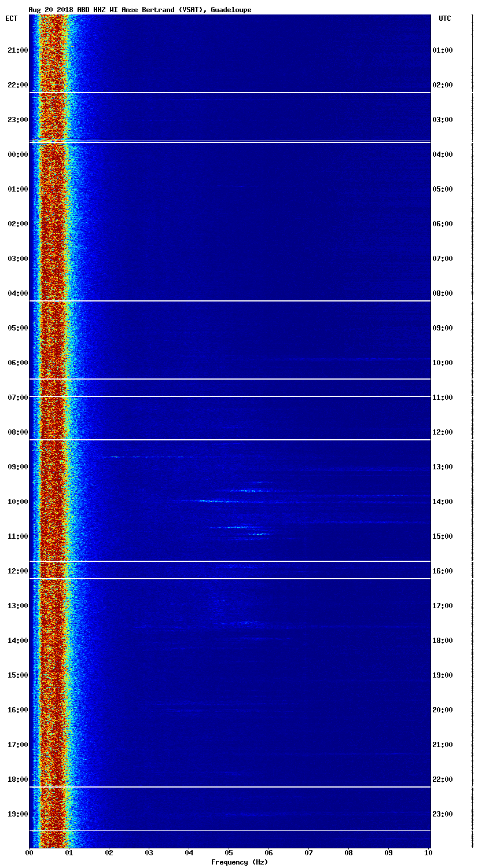Click the 00:00 label on the ECT axis
The image size is (493, 868).
tap(17, 155)
